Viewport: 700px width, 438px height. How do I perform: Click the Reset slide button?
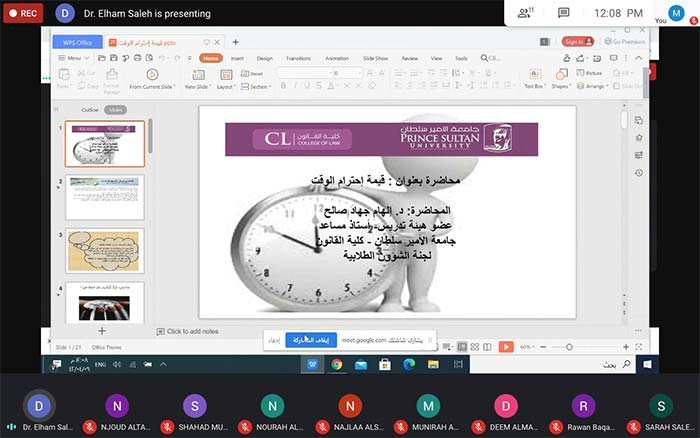252,73
